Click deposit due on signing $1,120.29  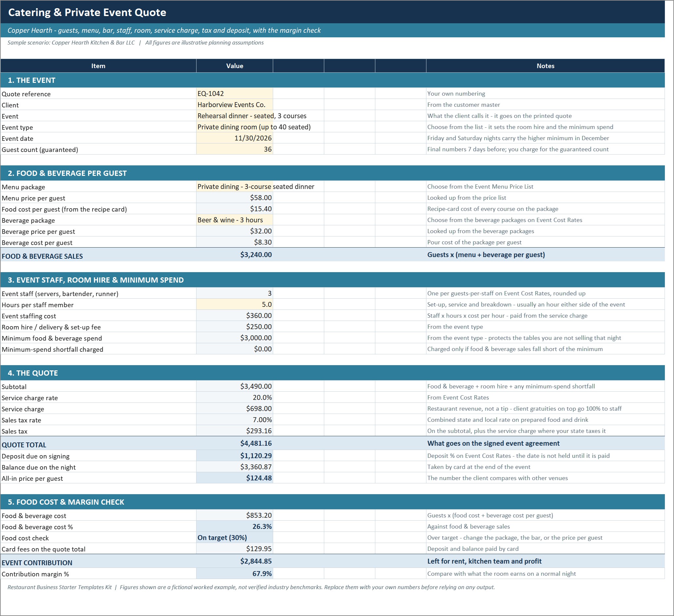[x=234, y=456]
